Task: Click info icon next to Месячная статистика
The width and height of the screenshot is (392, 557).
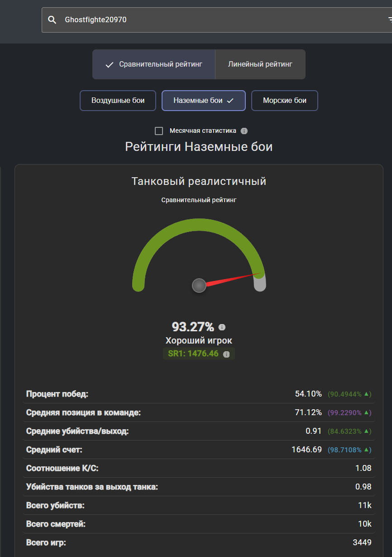Action: click(x=244, y=131)
